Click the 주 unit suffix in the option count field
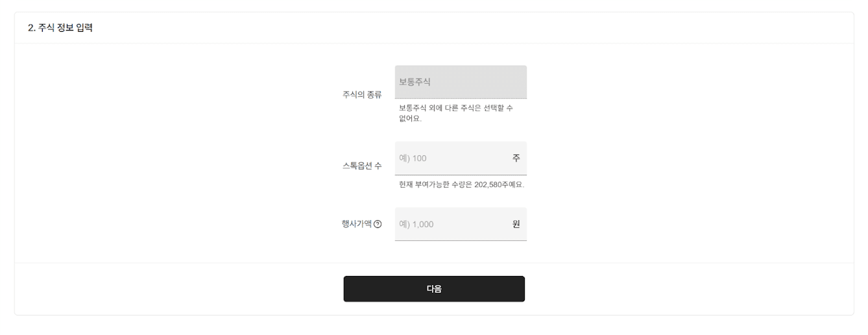The width and height of the screenshot is (868, 335). (516, 158)
